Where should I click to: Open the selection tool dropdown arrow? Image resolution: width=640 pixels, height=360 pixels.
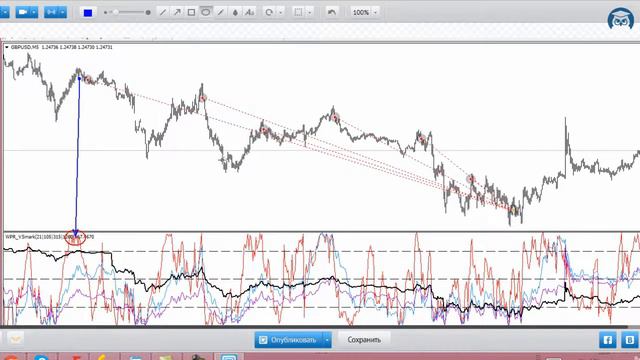coord(309,13)
